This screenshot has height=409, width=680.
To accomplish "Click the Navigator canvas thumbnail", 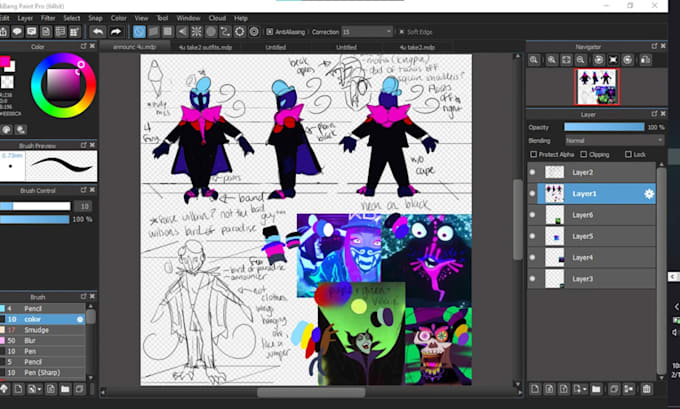I will coord(597,87).
